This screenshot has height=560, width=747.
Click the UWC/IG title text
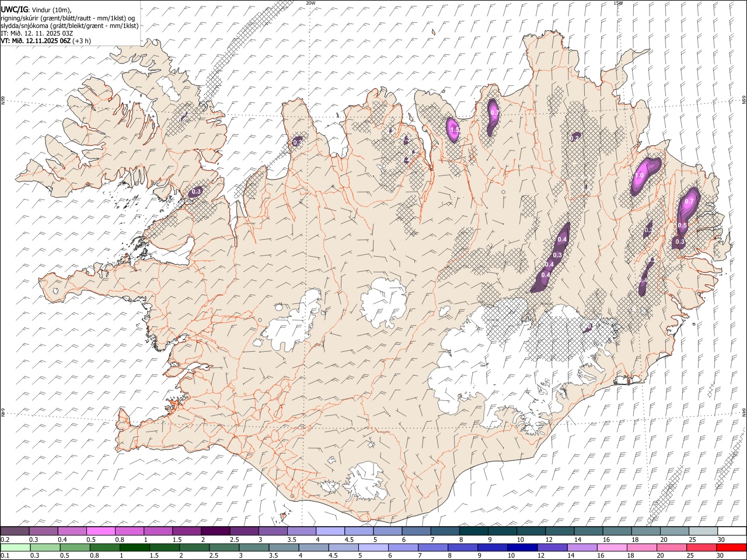pos(14,9)
